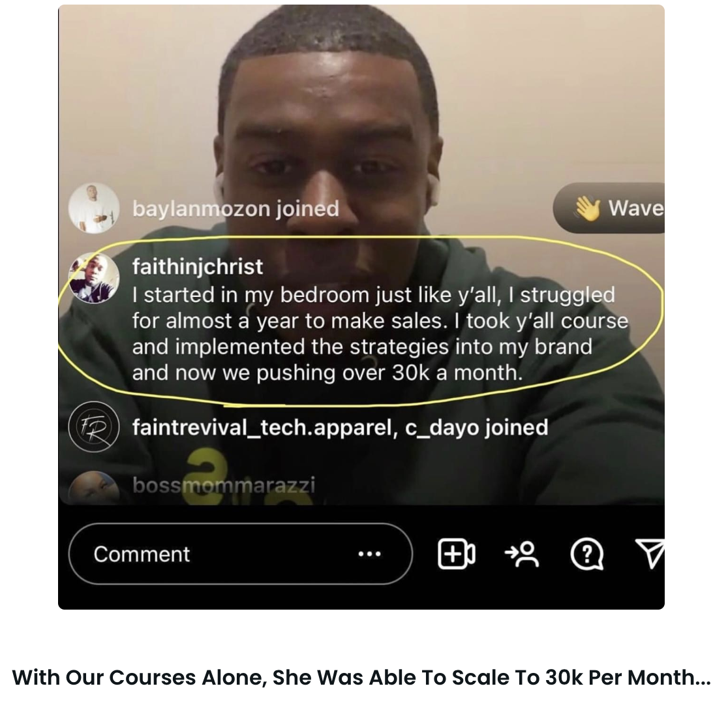Click the 'I started in my bedroom' comment line
Image resolution: width=728 pixels, height=701 pixels.
(x=373, y=295)
